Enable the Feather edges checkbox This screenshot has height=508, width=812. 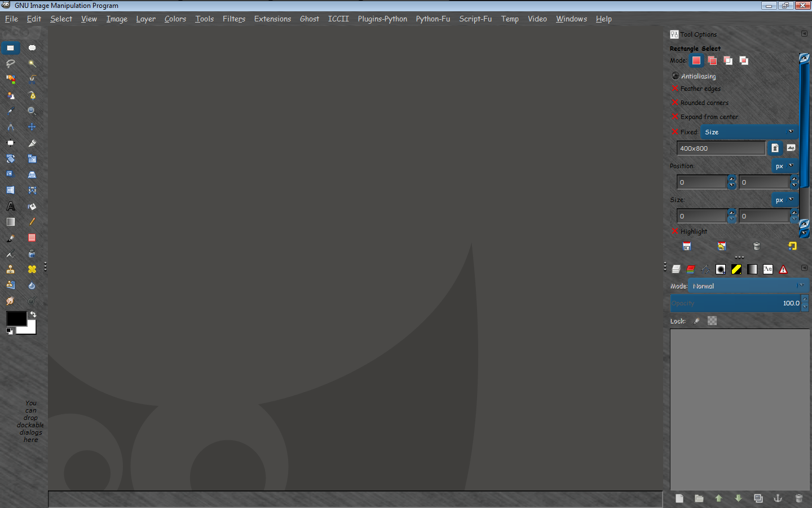pyautogui.click(x=675, y=89)
